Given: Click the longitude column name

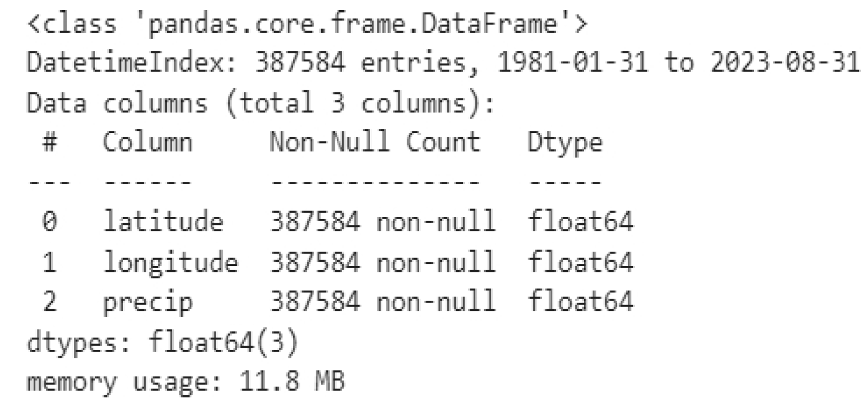Looking at the screenshot, I should point(170,262).
